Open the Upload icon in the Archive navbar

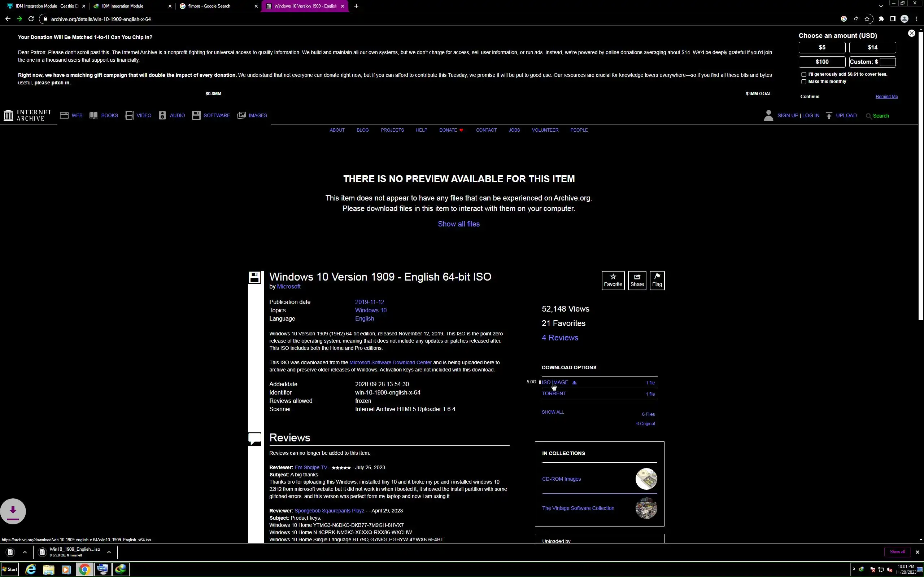click(829, 116)
